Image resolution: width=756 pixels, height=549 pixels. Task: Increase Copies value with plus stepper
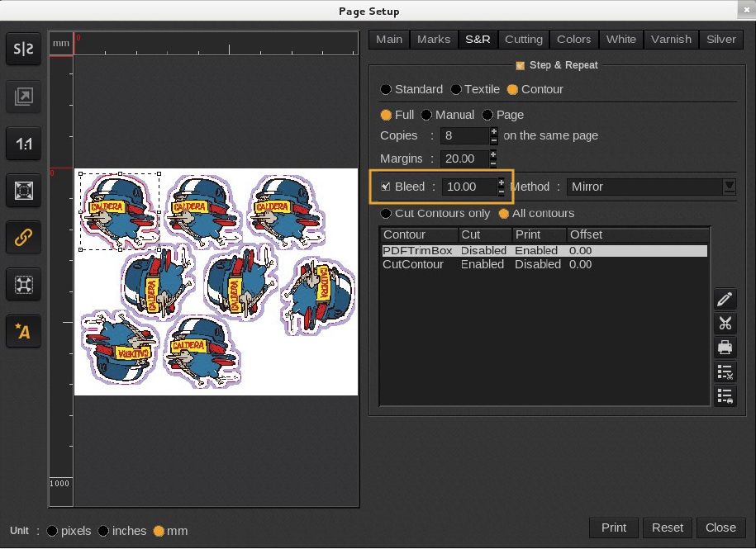tap(494, 131)
